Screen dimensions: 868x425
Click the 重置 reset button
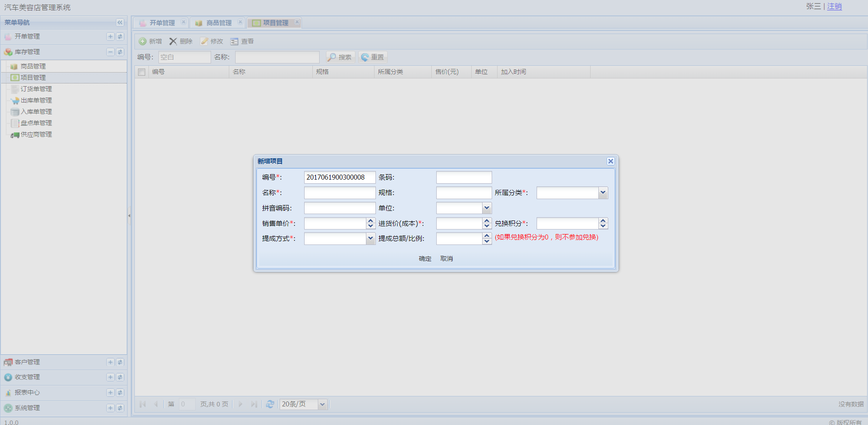tap(373, 57)
